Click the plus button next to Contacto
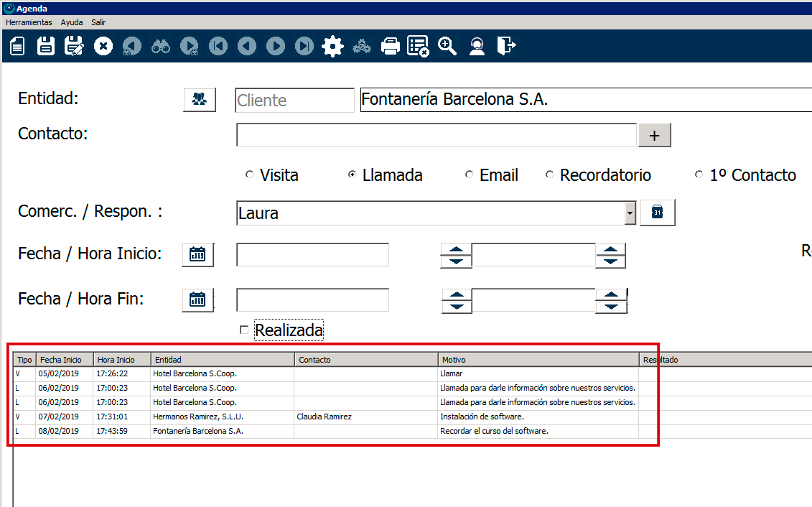Screen dimensions: 812x507 click(x=654, y=135)
